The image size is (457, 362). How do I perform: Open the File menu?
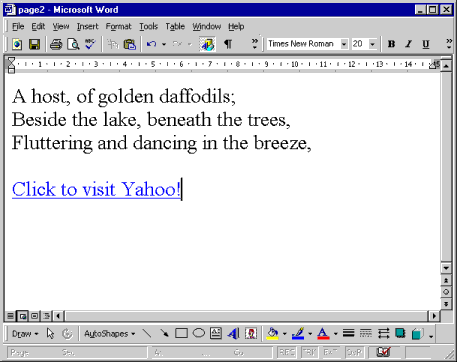tap(18, 26)
